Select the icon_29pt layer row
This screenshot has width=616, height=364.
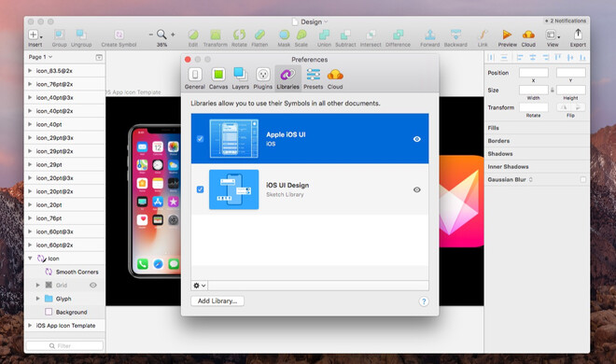65,164
